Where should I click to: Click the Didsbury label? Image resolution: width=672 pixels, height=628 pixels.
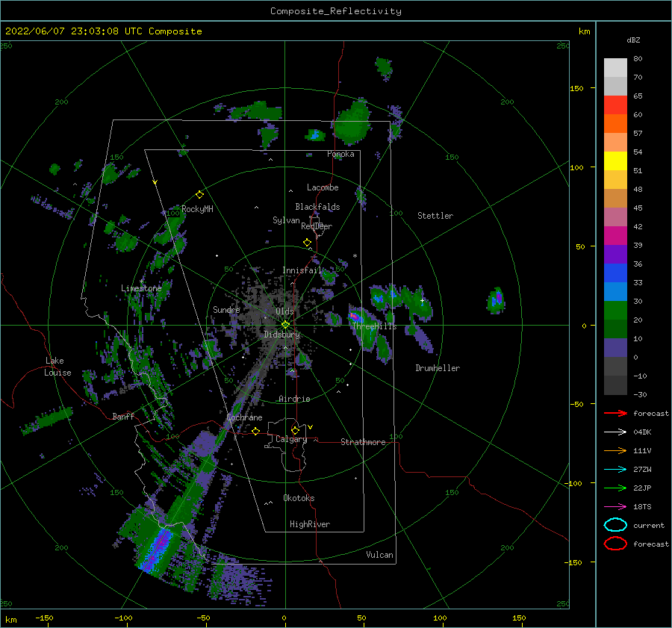point(282,335)
